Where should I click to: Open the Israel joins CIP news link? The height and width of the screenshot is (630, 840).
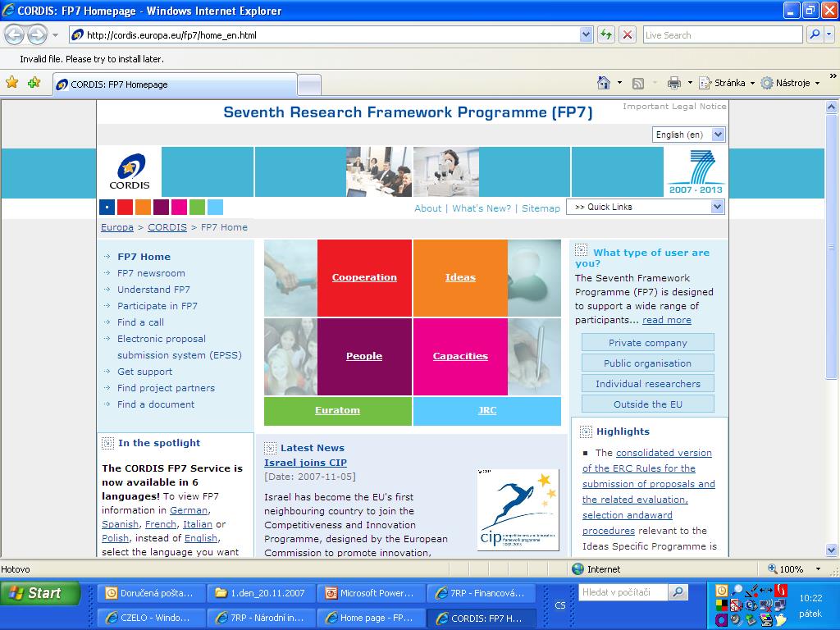point(305,463)
